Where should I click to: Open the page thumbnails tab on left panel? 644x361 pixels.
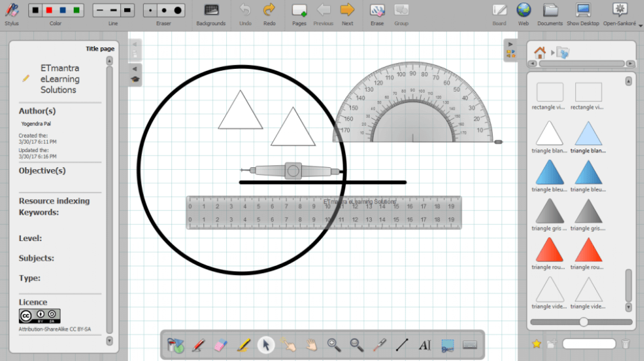click(x=135, y=54)
